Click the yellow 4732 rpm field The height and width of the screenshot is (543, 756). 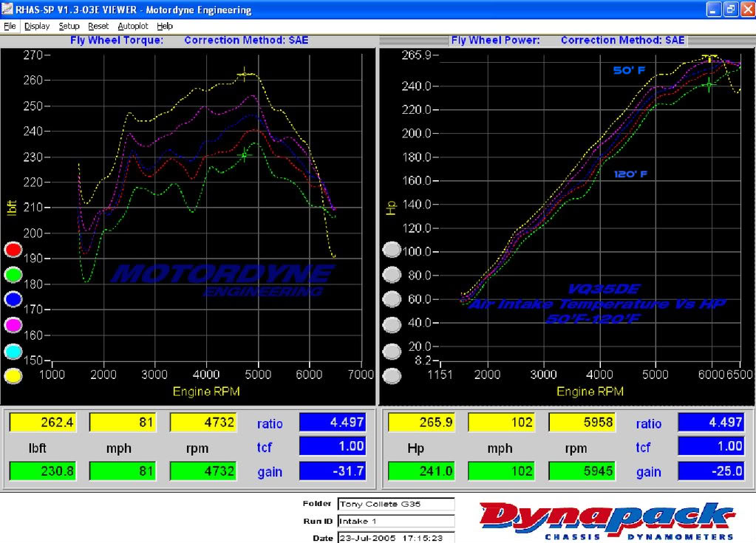(x=203, y=423)
